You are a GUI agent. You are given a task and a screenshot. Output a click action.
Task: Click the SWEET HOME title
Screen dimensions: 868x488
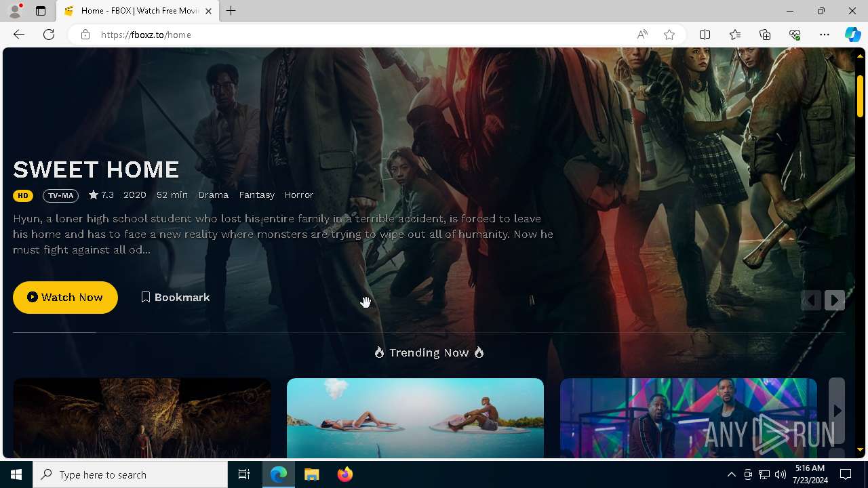click(96, 169)
